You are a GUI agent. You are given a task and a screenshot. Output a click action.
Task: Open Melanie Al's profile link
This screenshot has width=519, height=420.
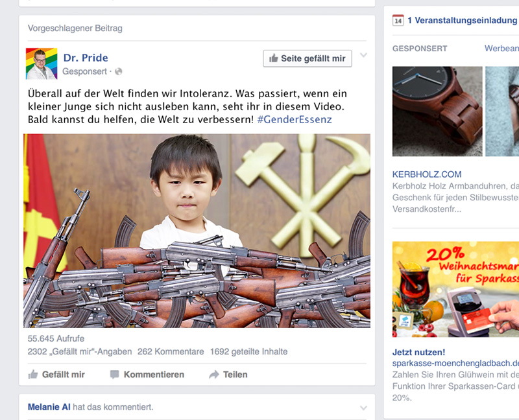click(49, 407)
